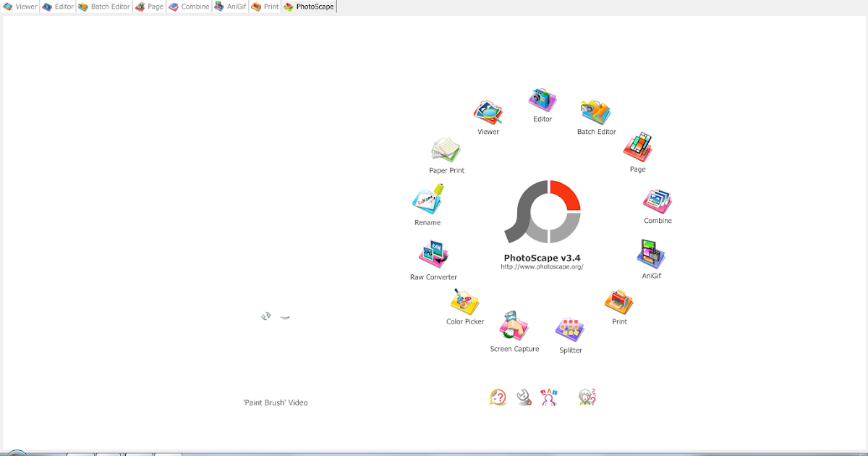Open the Batch Editor circle icon
Viewport: 868px width, 456px height.
(x=596, y=112)
